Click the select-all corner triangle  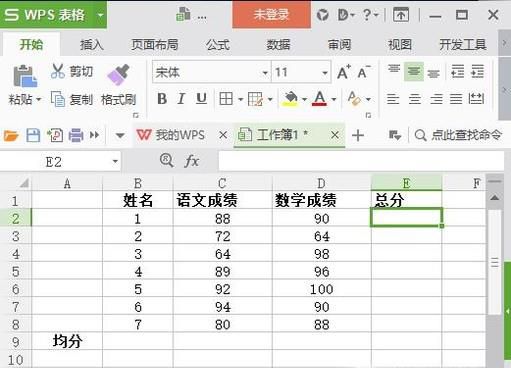pos(24,183)
